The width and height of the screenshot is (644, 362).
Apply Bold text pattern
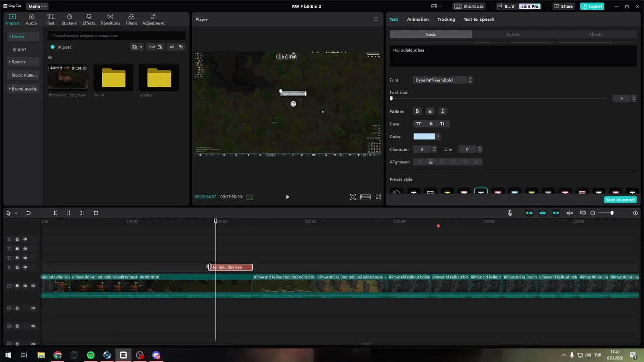pos(417,111)
